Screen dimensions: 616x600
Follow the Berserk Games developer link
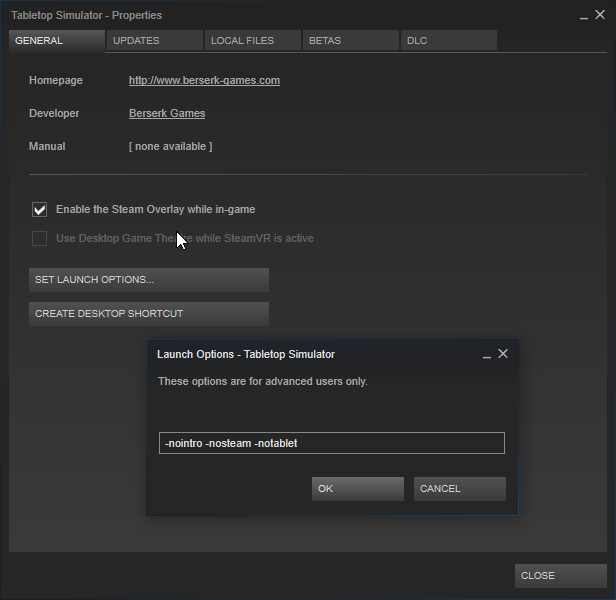click(167, 114)
